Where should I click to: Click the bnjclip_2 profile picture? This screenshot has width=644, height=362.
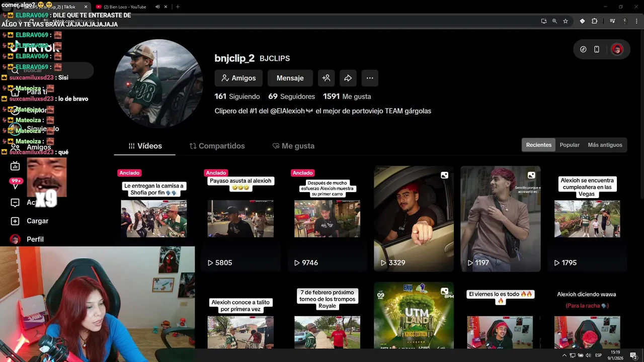158,83
